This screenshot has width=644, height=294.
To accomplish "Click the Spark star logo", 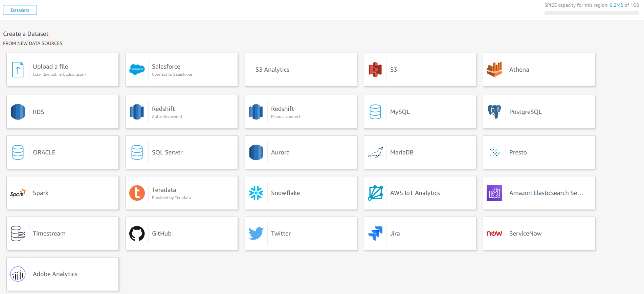I will pyautogui.click(x=18, y=193).
